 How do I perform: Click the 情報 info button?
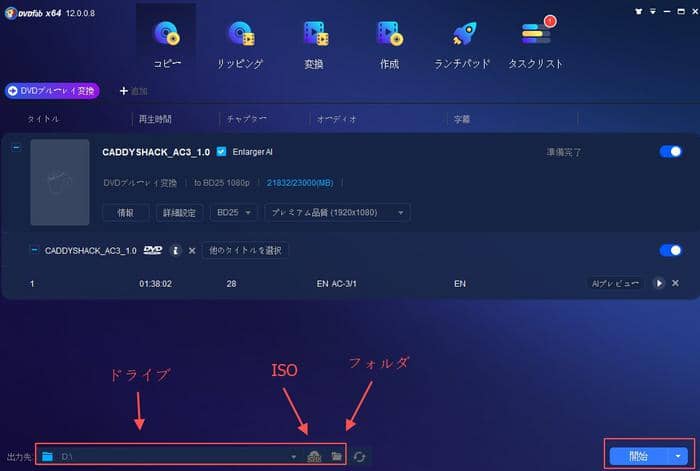click(125, 213)
